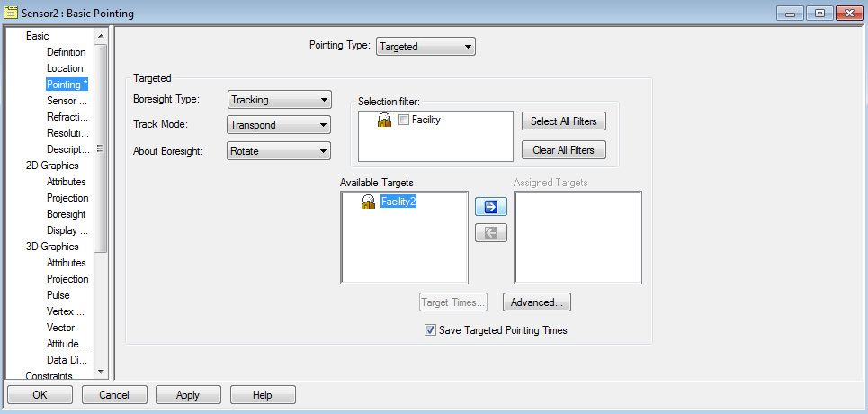
Task: Click the left arrow remove target button
Action: (x=490, y=232)
